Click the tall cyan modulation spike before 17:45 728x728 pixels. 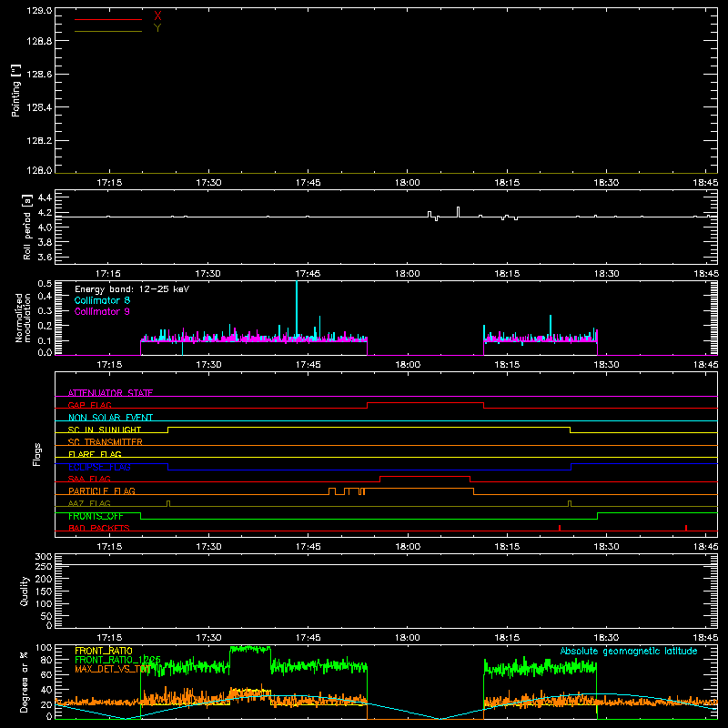[x=297, y=308]
